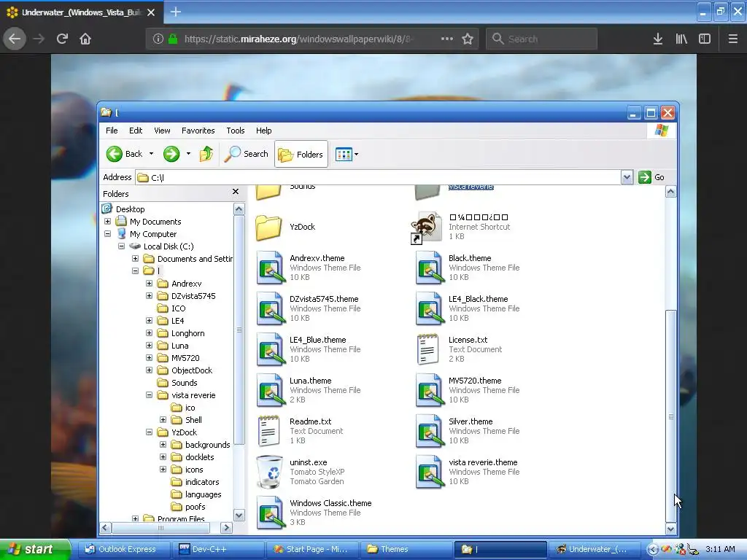Open the Forward history dropdown arrow
Viewport: 747px width, 560px height.
pos(188,154)
